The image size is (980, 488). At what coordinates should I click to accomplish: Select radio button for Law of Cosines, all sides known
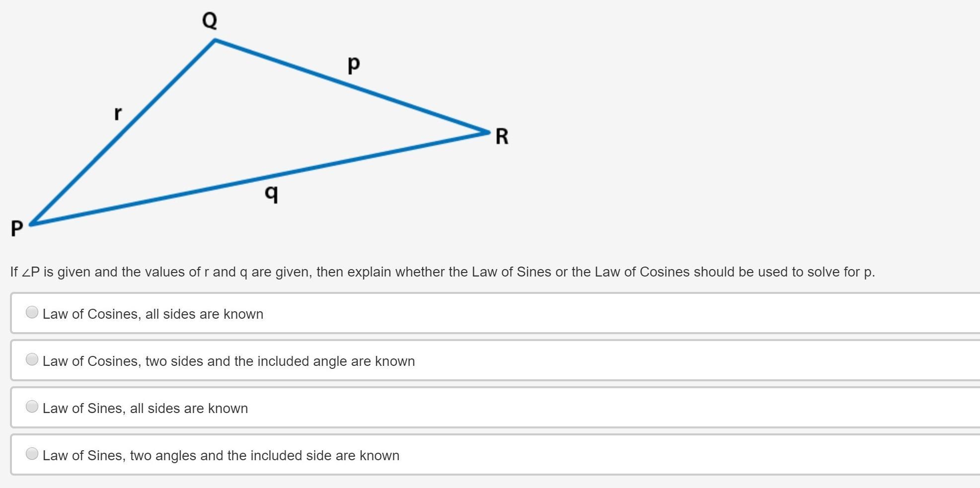pyautogui.click(x=32, y=312)
